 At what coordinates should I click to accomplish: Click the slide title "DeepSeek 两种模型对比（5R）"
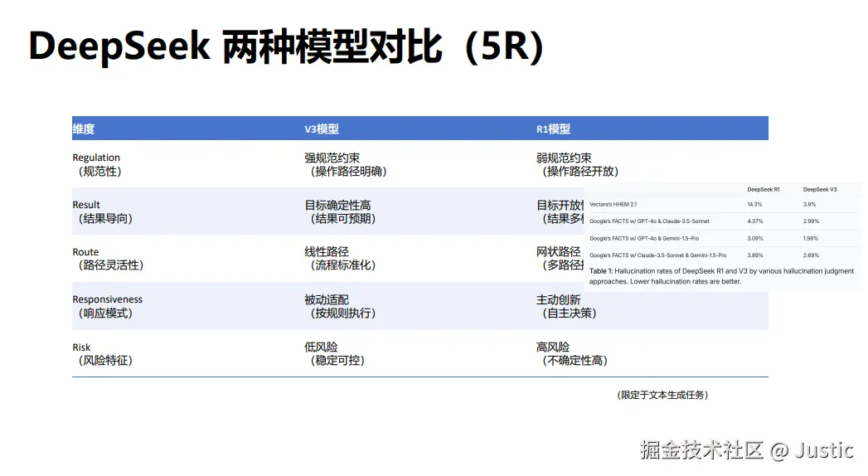click(286, 46)
